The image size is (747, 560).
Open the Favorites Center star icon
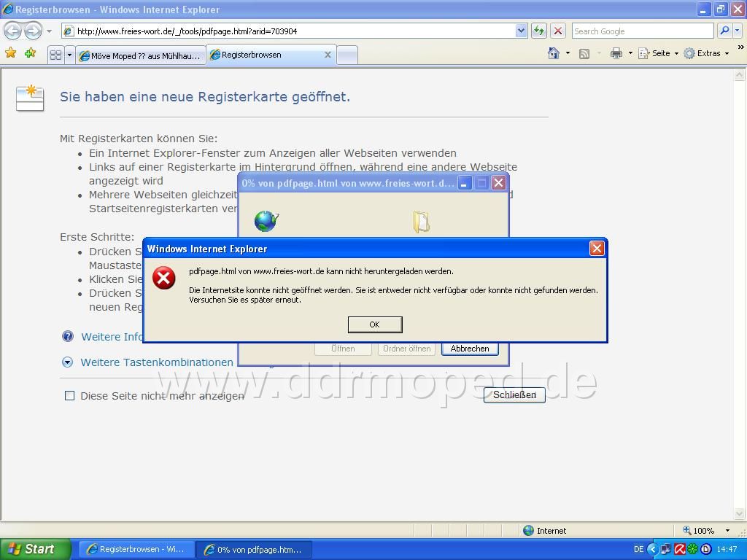pyautogui.click(x=11, y=52)
